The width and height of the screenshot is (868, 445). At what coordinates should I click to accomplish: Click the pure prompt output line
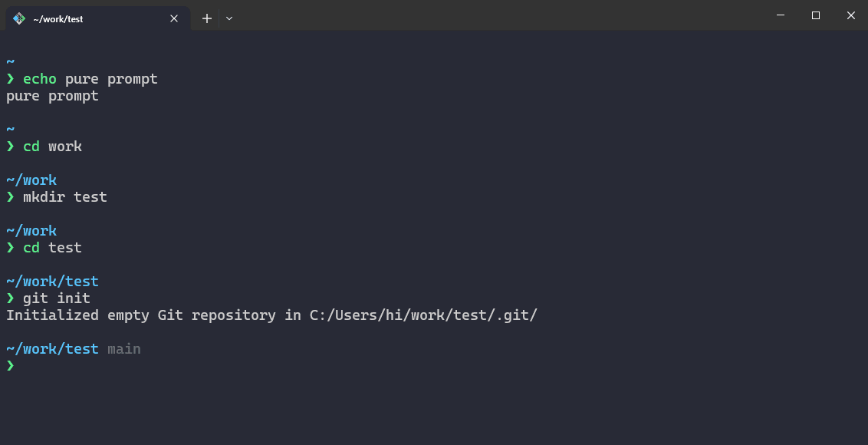51,95
